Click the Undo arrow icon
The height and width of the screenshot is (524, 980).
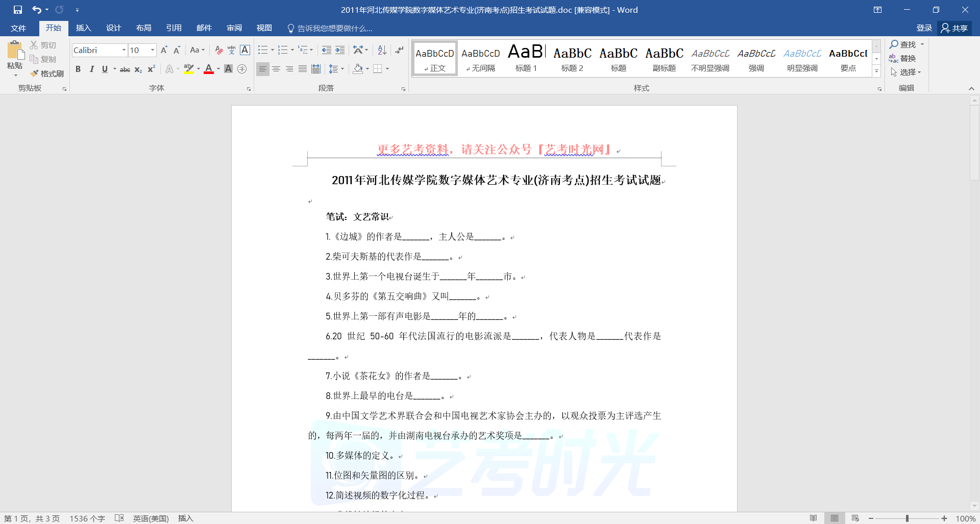(36, 10)
